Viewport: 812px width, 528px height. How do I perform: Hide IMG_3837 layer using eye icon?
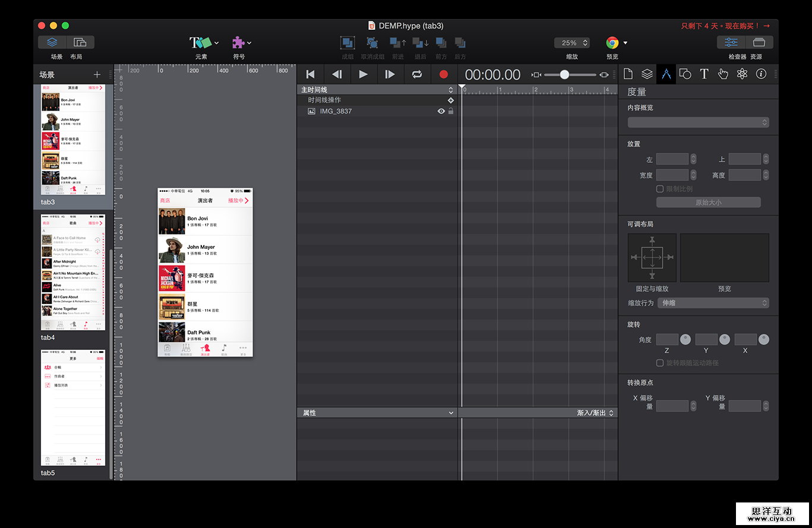pyautogui.click(x=441, y=111)
